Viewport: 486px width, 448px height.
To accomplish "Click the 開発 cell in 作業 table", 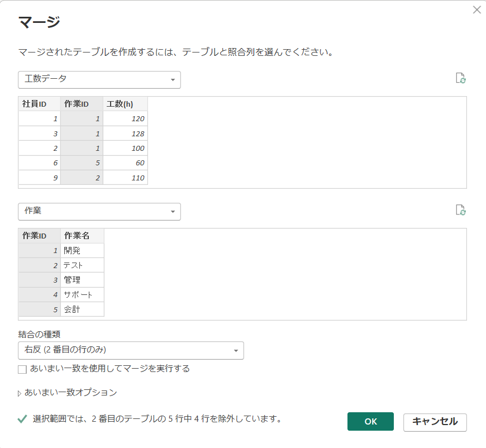I will click(x=82, y=251).
